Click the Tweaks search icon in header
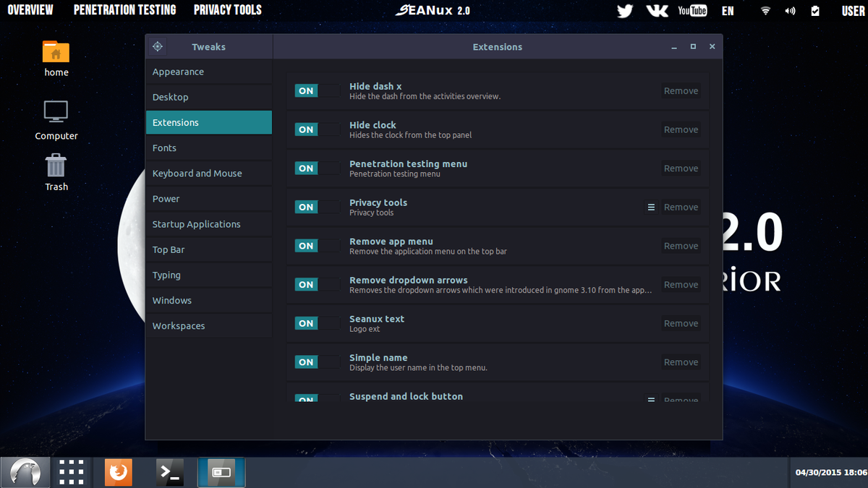868x488 pixels. click(158, 47)
